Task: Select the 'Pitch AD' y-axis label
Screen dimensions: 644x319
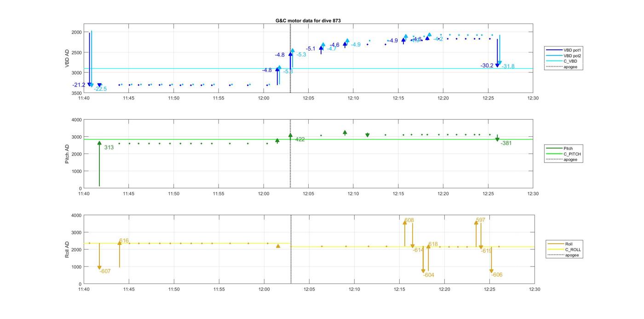Action: click(67, 154)
